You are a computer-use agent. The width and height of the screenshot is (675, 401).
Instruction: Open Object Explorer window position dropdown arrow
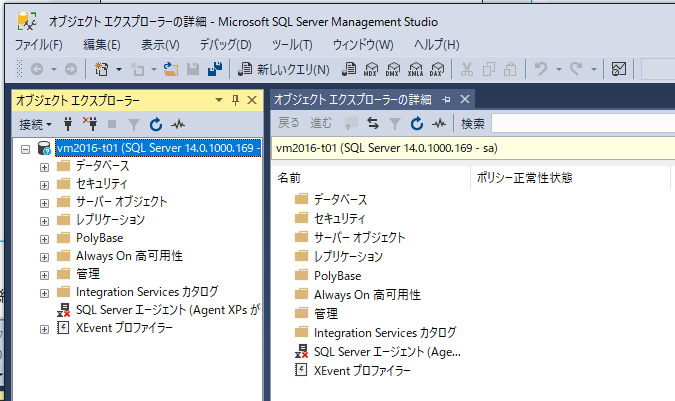tap(219, 100)
